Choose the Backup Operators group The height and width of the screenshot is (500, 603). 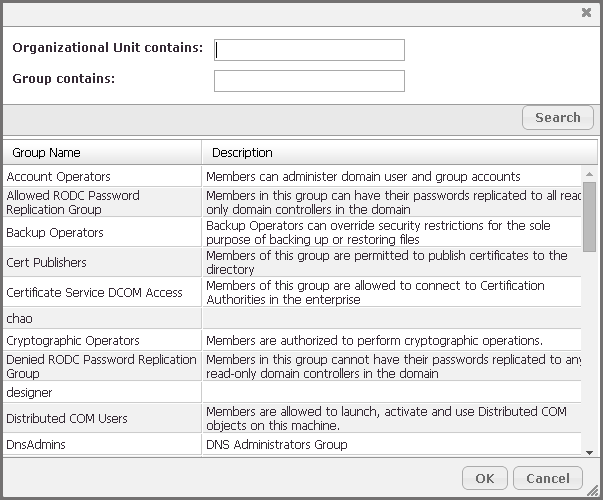[x=292, y=232]
